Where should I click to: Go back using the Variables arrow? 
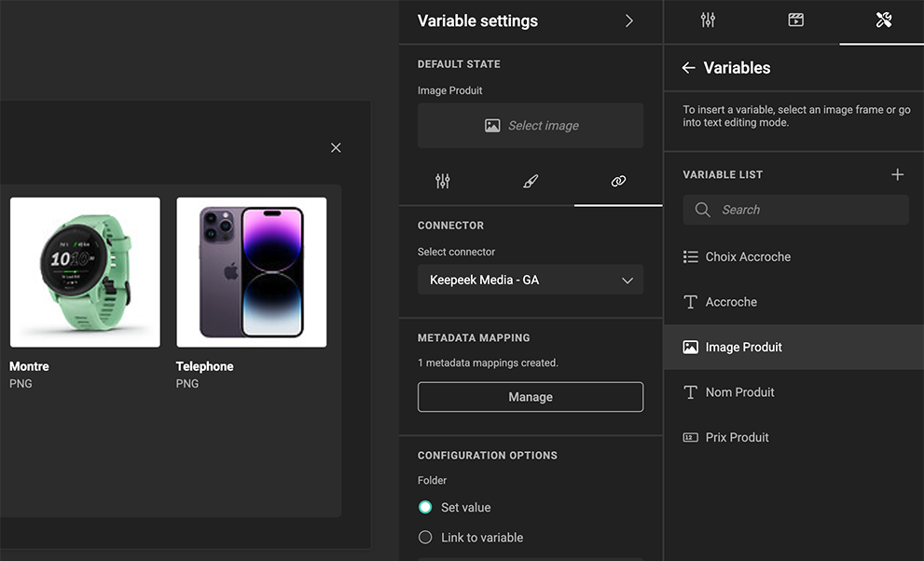click(689, 68)
